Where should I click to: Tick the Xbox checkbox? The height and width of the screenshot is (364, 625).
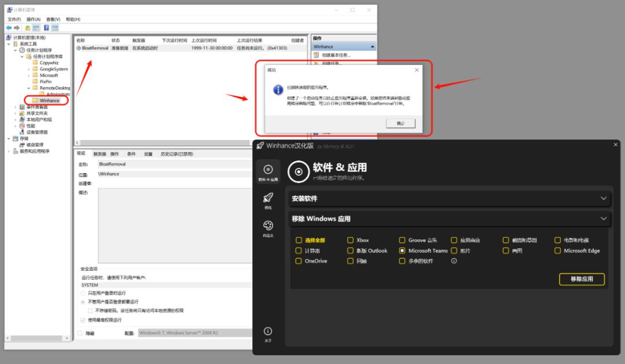tap(350, 240)
